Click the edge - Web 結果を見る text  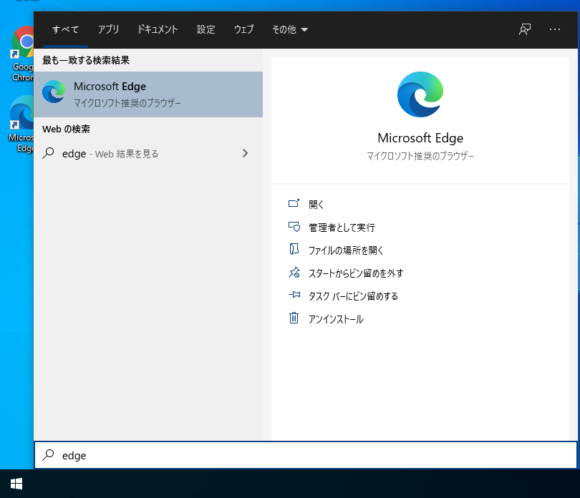pyautogui.click(x=110, y=154)
